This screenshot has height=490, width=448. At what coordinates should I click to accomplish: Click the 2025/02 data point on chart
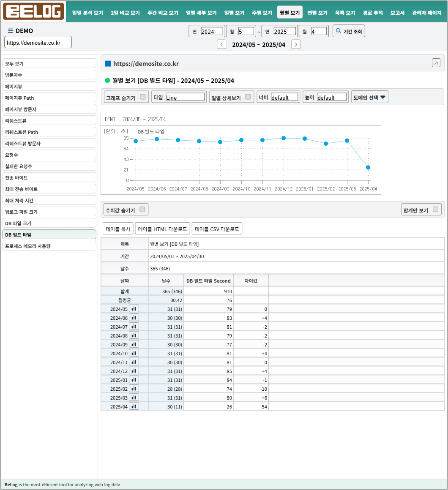coord(326,144)
